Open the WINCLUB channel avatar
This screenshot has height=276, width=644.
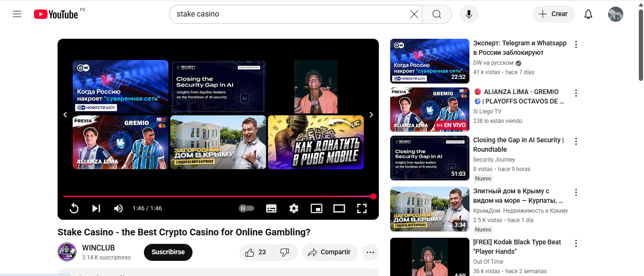pos(67,252)
